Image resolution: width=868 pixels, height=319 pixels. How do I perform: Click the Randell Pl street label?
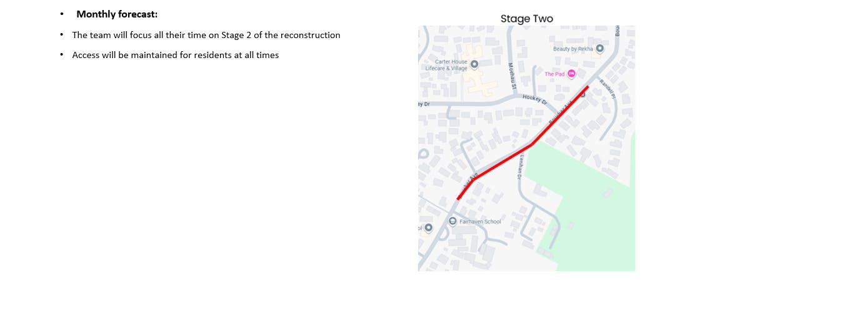[607, 89]
